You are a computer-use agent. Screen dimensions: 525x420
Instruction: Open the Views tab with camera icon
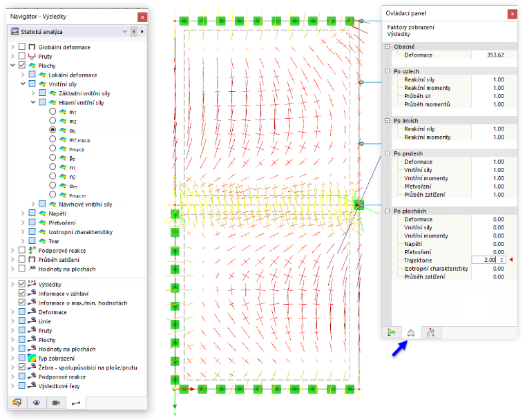[56, 403]
